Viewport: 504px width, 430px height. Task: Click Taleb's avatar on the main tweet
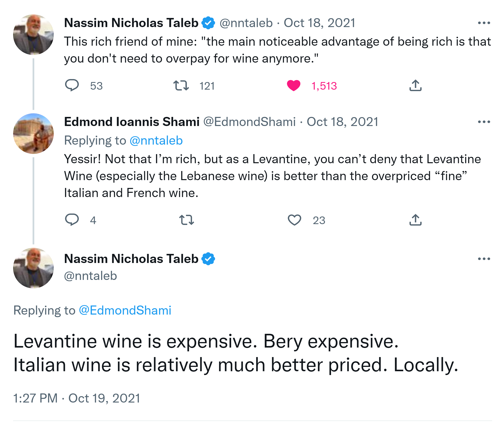33,268
